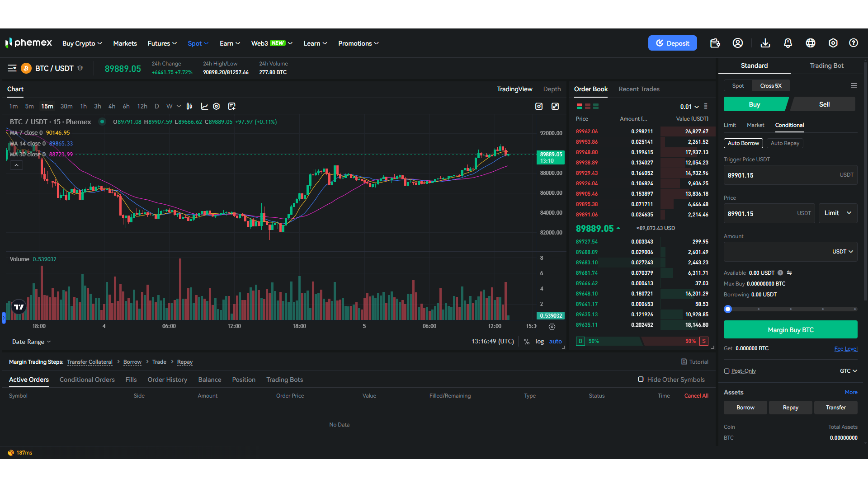Click the Trigger Price input field
The image size is (868, 488).
coord(790,175)
